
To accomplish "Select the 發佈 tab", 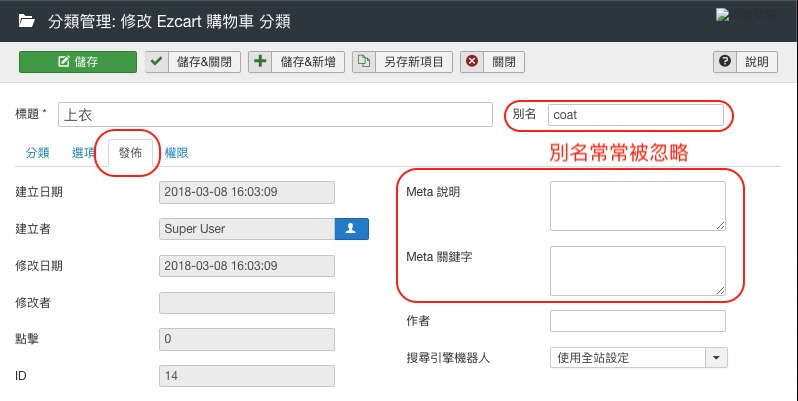I will [130, 153].
